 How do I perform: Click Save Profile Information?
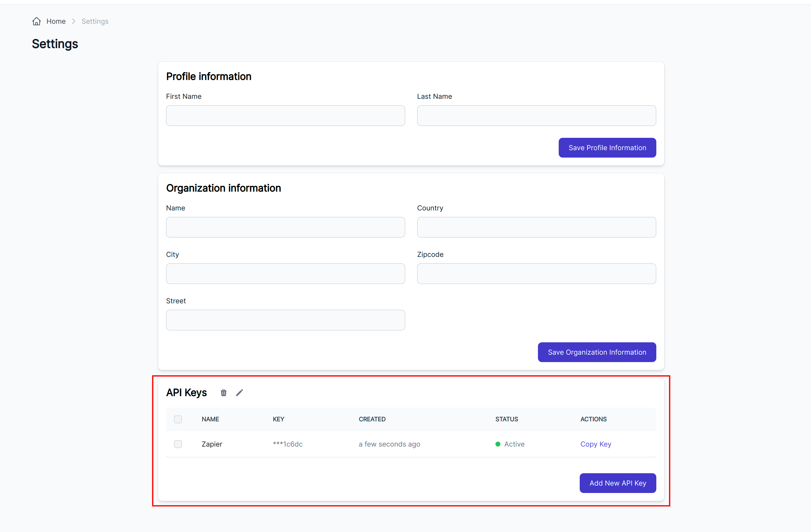pyautogui.click(x=607, y=147)
